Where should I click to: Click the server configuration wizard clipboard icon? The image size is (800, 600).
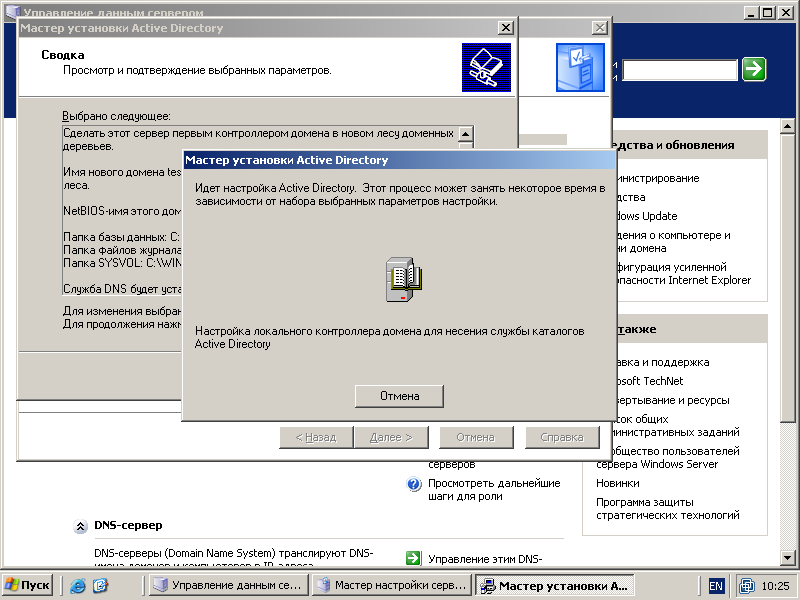[x=580, y=67]
